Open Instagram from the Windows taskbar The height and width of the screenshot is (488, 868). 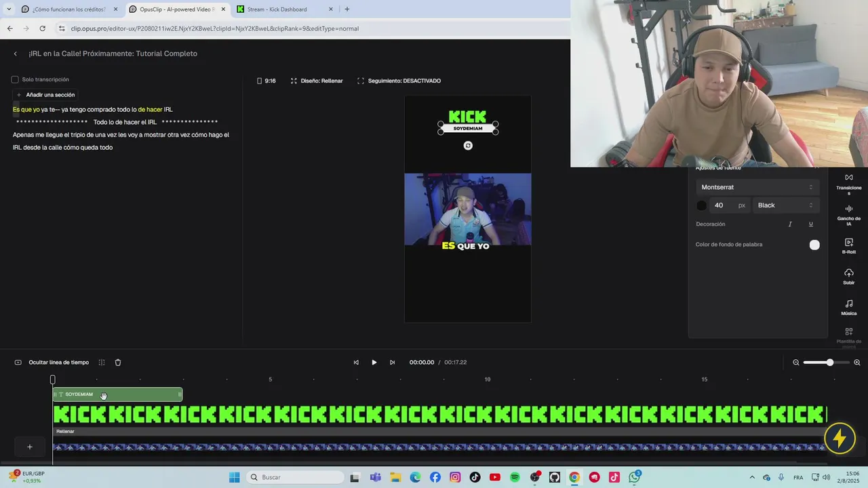point(455,477)
